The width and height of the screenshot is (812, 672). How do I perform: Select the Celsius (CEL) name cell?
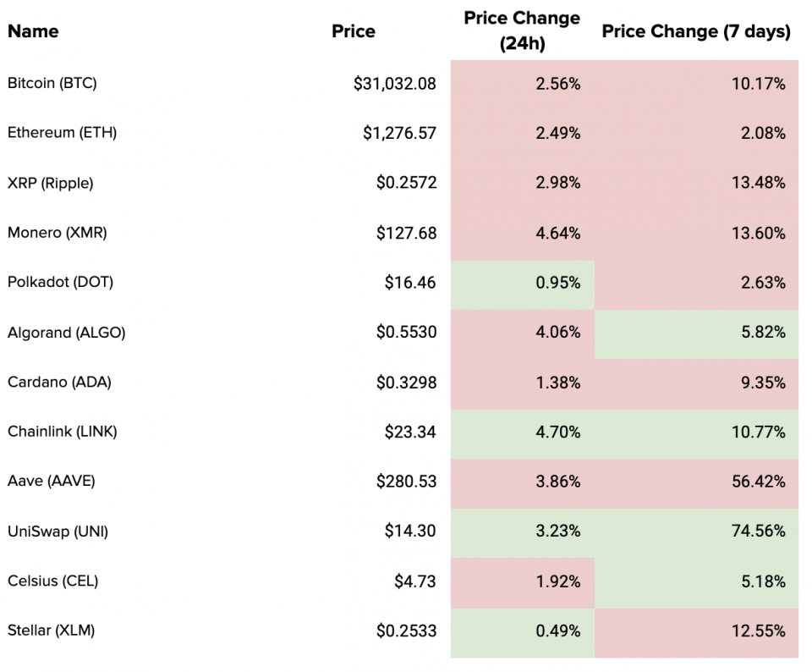click(x=52, y=581)
